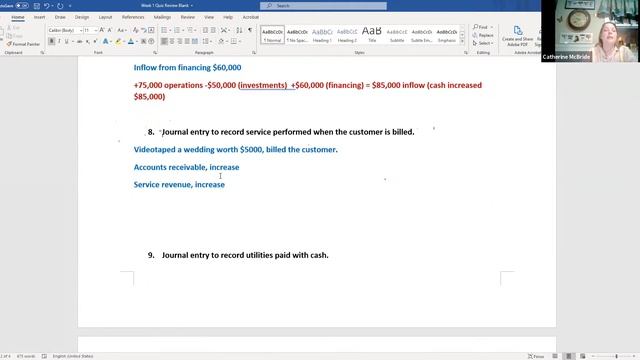Justify the text

pyautogui.click(x=187, y=41)
